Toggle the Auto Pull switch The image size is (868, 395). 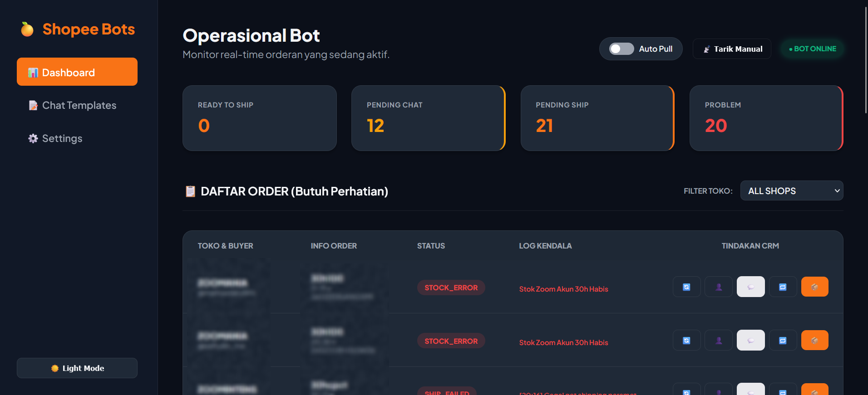(x=621, y=49)
